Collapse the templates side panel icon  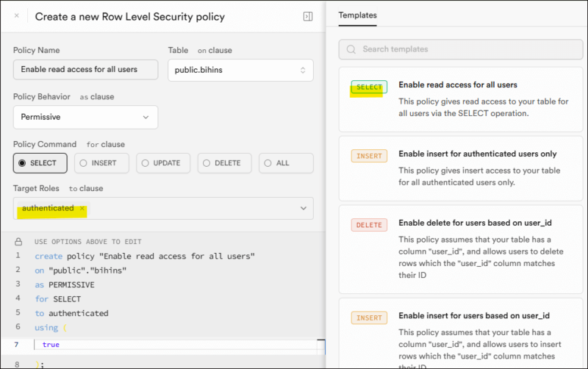[307, 16]
